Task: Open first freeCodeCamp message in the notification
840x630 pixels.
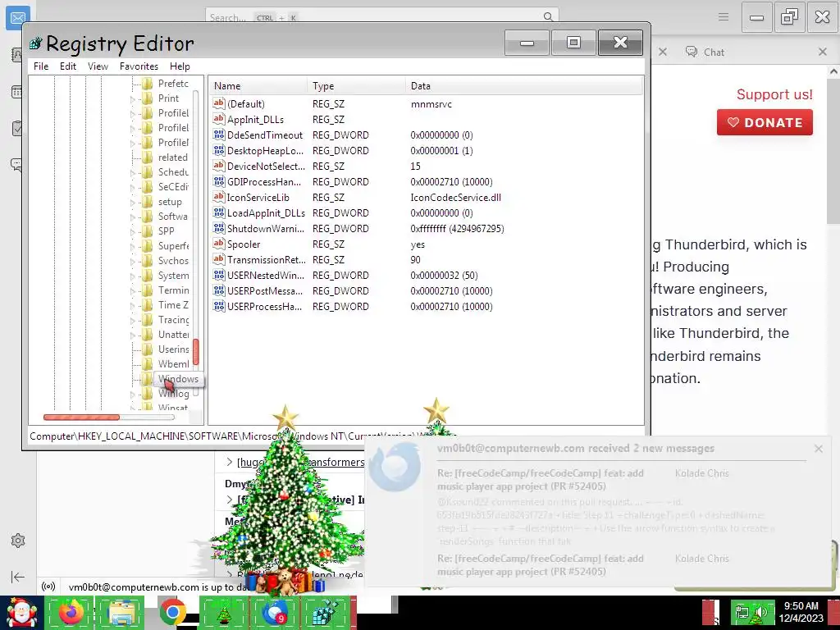Action: pyautogui.click(x=541, y=479)
